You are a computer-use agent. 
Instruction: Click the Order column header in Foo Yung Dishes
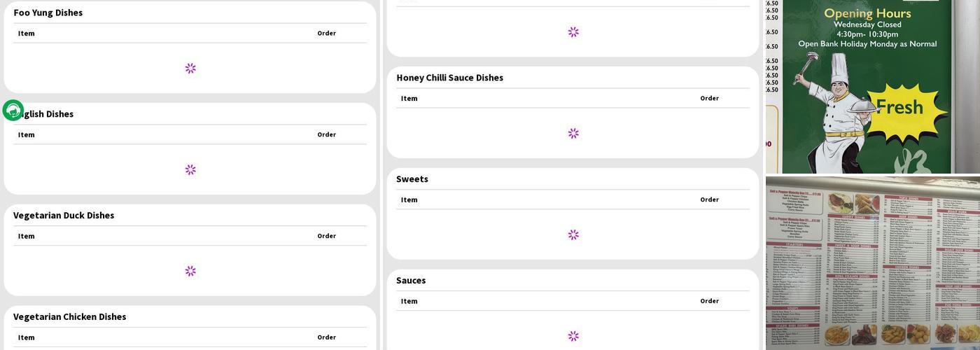[x=326, y=34]
